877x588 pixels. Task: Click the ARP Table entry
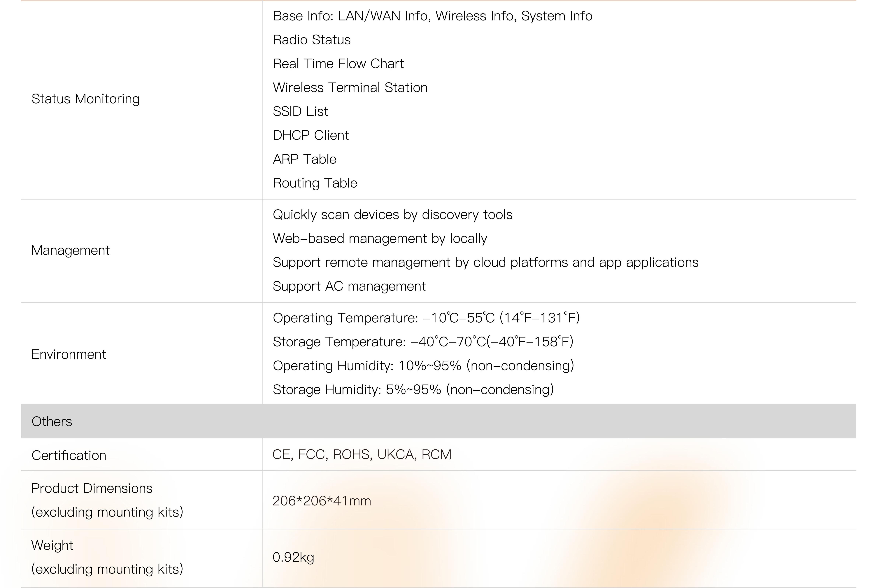(x=304, y=159)
